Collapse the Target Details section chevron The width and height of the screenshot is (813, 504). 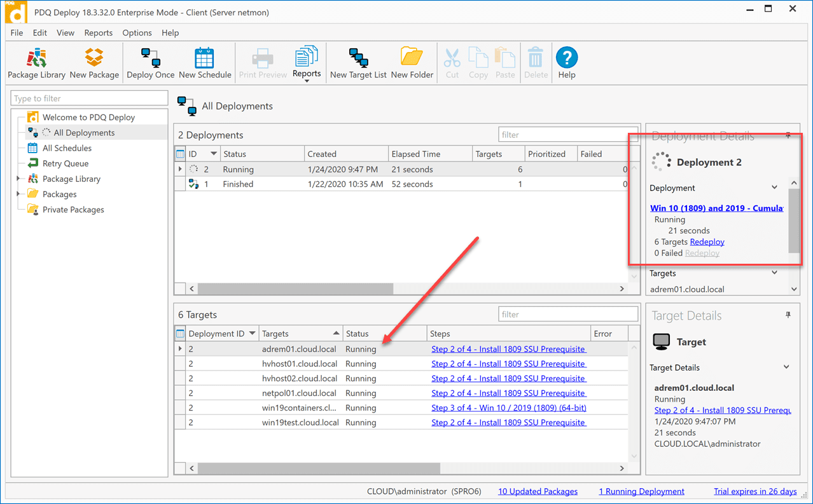point(786,367)
